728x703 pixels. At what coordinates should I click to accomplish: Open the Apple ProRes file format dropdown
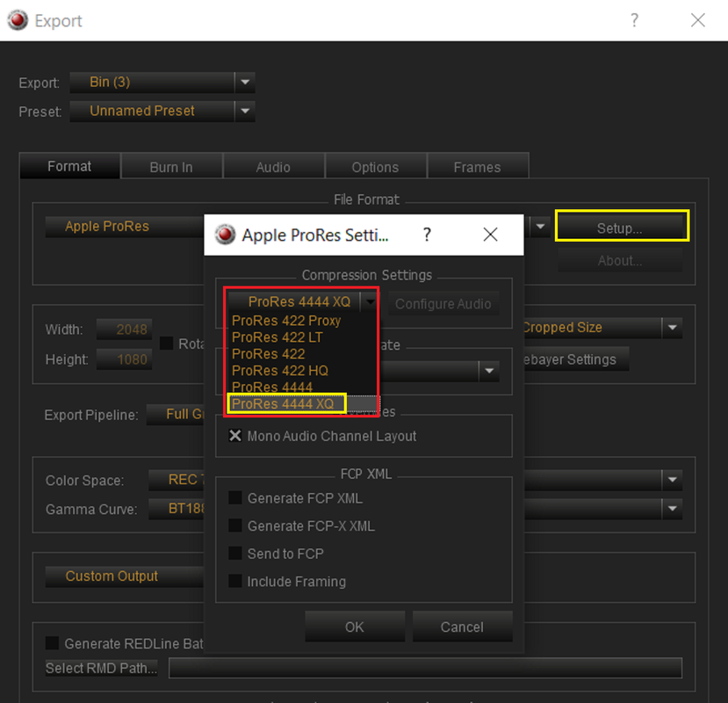click(540, 227)
